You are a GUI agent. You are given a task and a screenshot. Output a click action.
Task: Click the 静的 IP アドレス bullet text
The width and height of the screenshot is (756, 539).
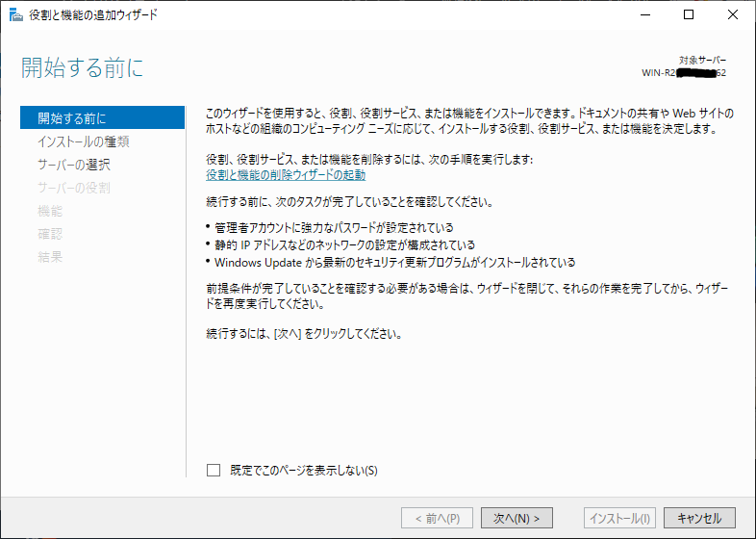coord(344,245)
